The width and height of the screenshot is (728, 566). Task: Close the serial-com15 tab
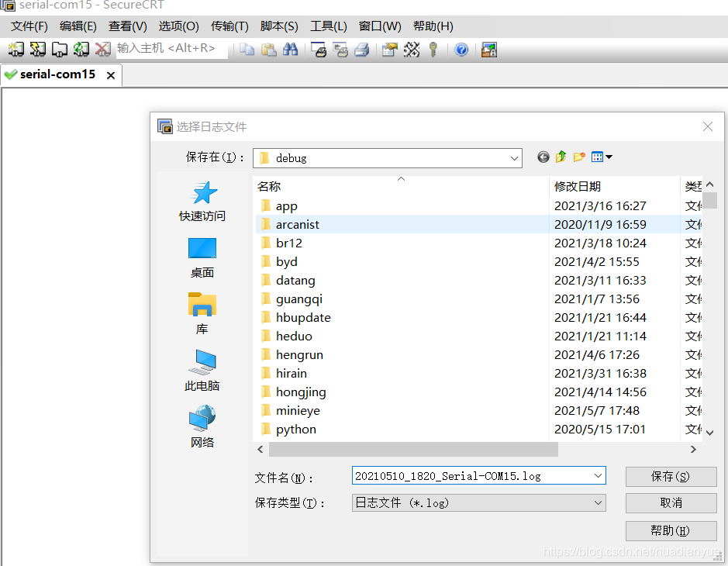[x=111, y=75]
